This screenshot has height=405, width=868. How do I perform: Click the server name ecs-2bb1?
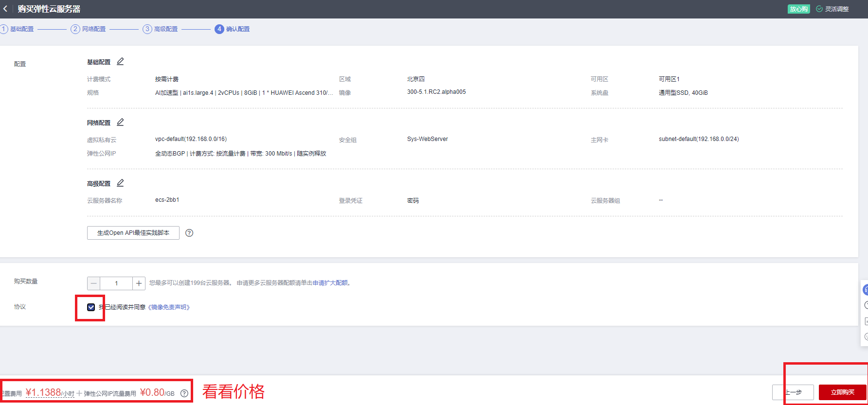(x=167, y=200)
